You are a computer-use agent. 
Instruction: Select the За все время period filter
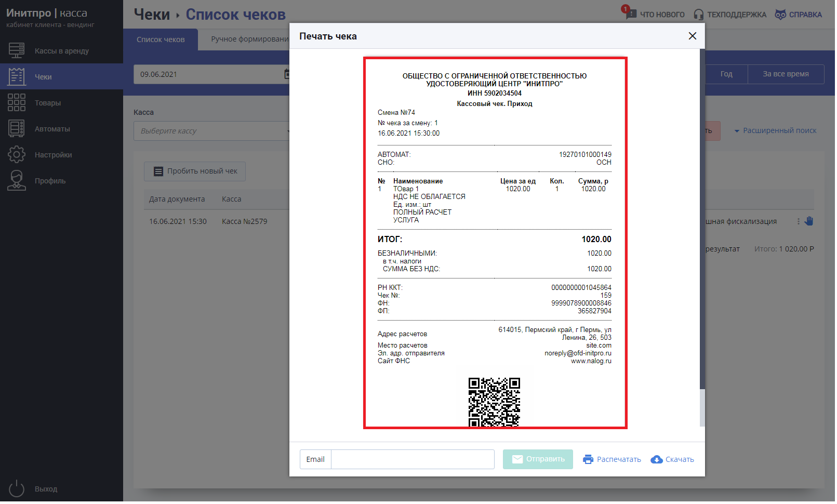click(786, 74)
